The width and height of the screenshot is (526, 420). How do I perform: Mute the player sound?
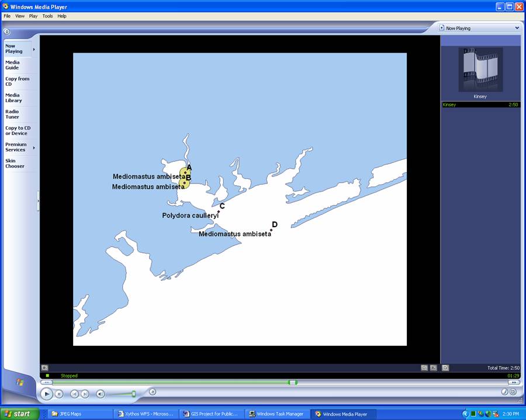pos(100,394)
